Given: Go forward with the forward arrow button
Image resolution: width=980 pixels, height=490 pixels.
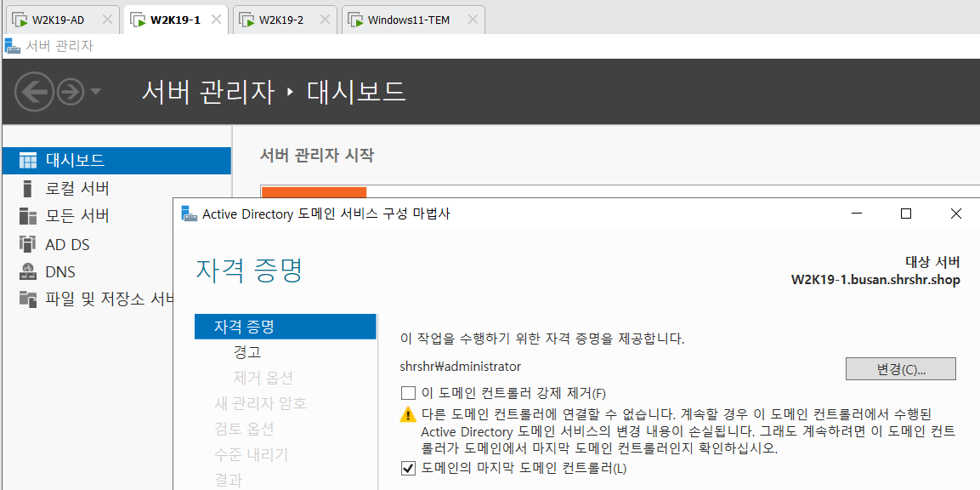Looking at the screenshot, I should tap(71, 93).
